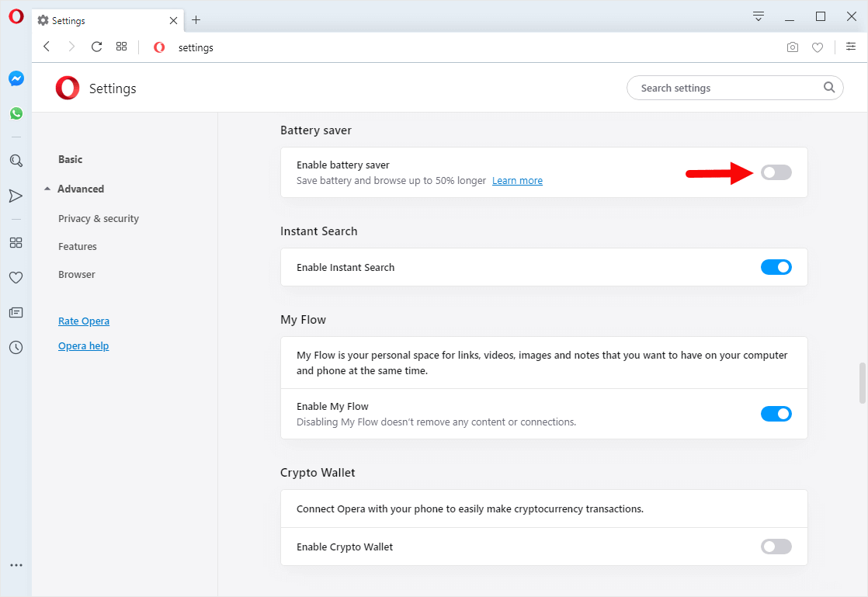Viewport: 868px width, 597px height.
Task: Click the page vertical scrollbar thumb
Action: point(862,383)
